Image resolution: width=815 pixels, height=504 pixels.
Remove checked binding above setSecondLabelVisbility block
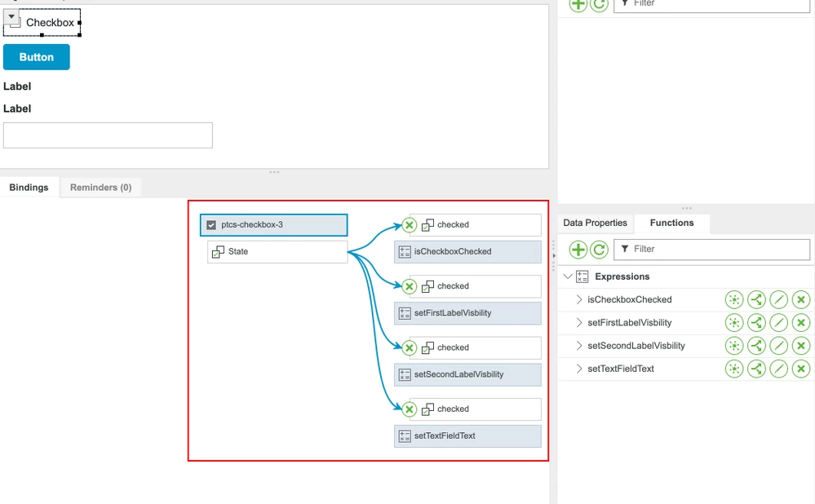[409, 347]
